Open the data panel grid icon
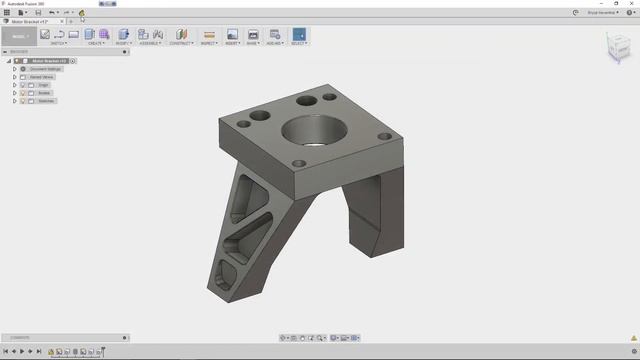The height and width of the screenshot is (360, 640). point(7,13)
